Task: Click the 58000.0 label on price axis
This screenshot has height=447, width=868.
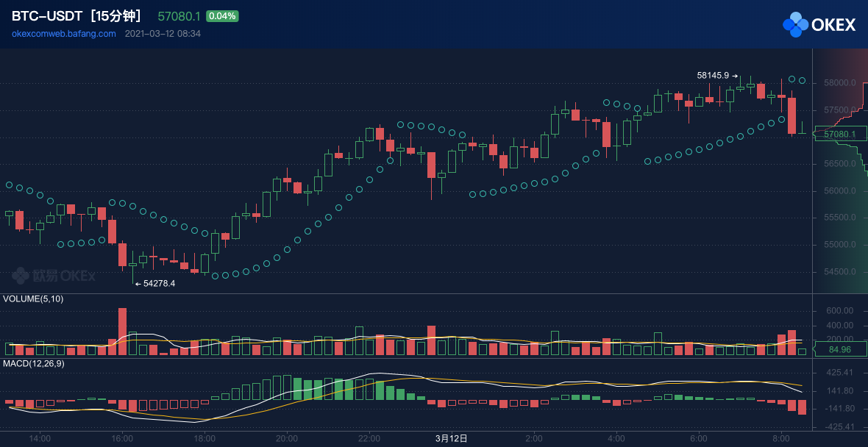Action: click(x=839, y=83)
